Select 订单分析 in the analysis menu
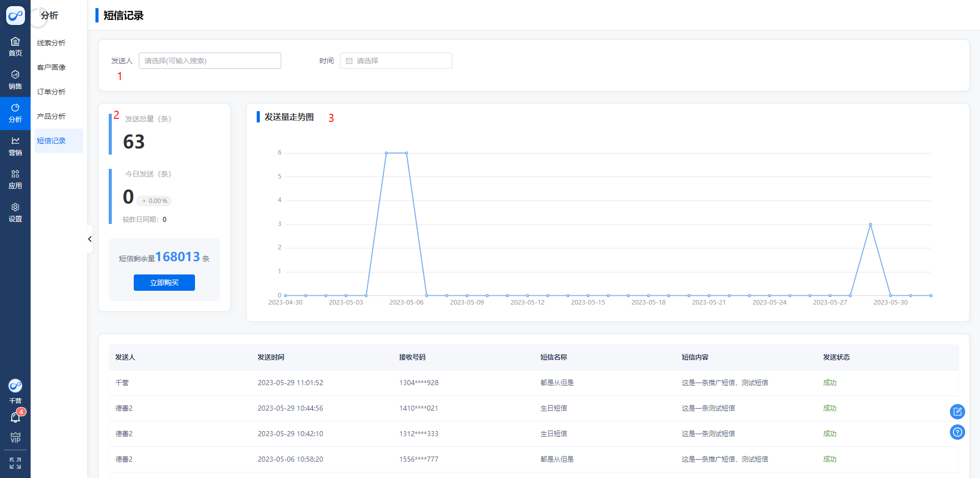 (x=52, y=92)
